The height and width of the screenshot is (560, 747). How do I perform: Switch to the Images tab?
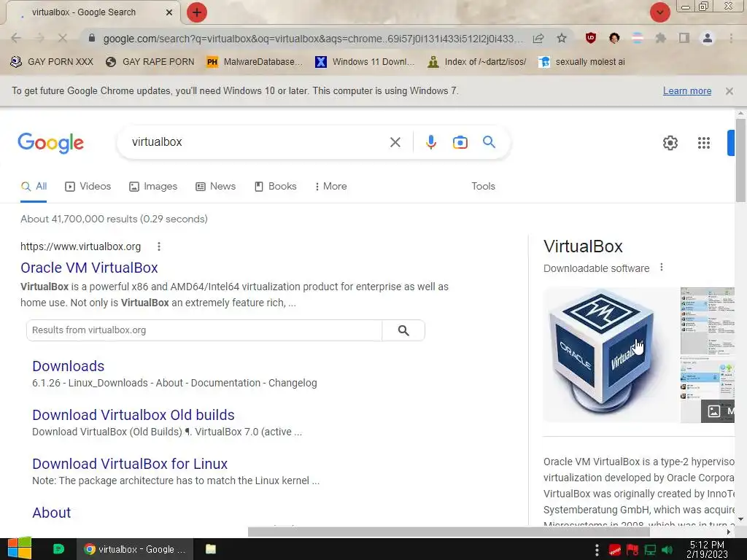pyautogui.click(x=153, y=186)
